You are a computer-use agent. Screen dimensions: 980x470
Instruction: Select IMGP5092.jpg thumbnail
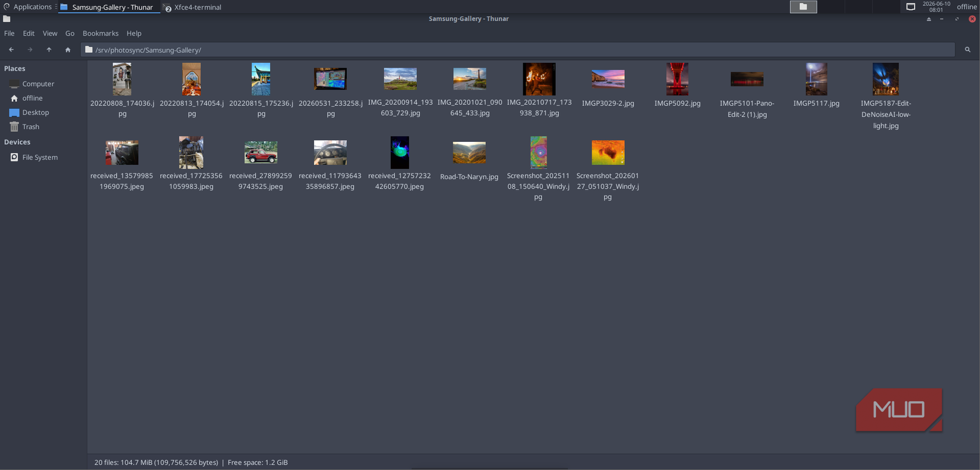click(x=677, y=79)
